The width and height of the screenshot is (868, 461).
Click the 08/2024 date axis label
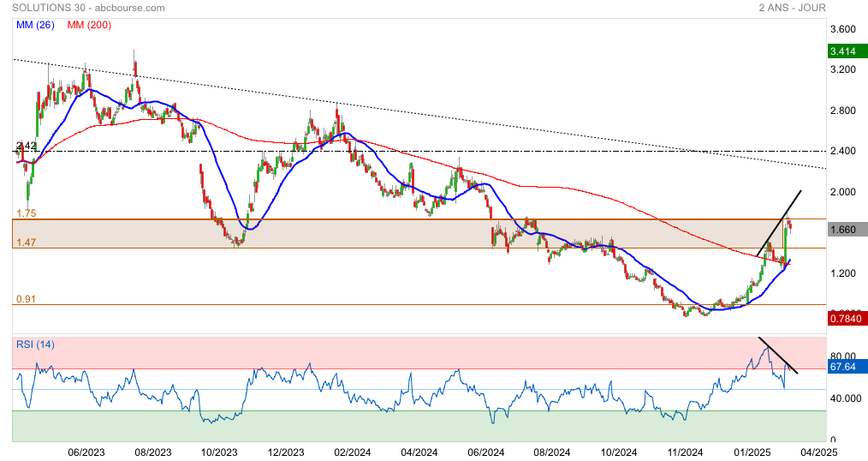551,452
